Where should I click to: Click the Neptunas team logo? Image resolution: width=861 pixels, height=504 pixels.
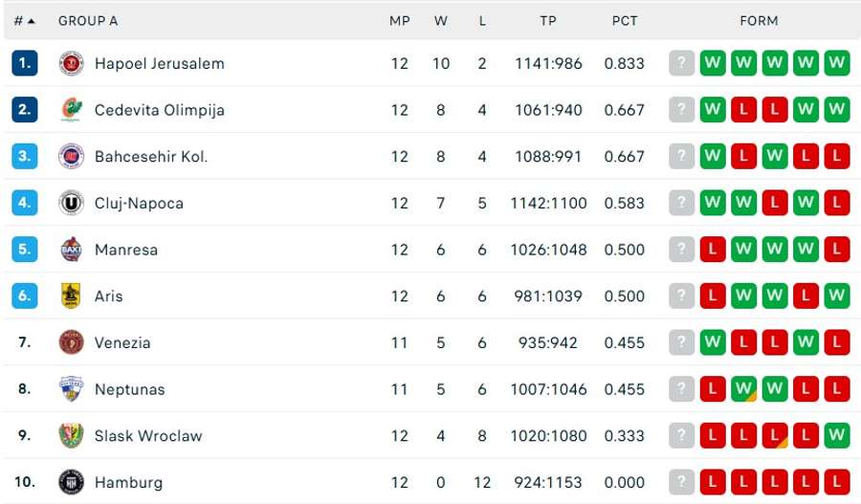coord(71,389)
